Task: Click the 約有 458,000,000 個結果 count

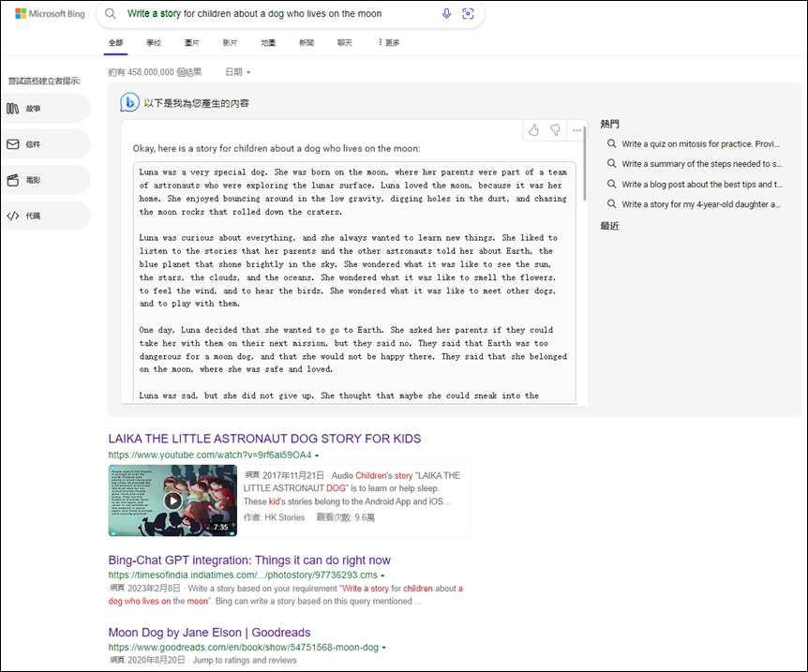Action: pyautogui.click(x=155, y=72)
